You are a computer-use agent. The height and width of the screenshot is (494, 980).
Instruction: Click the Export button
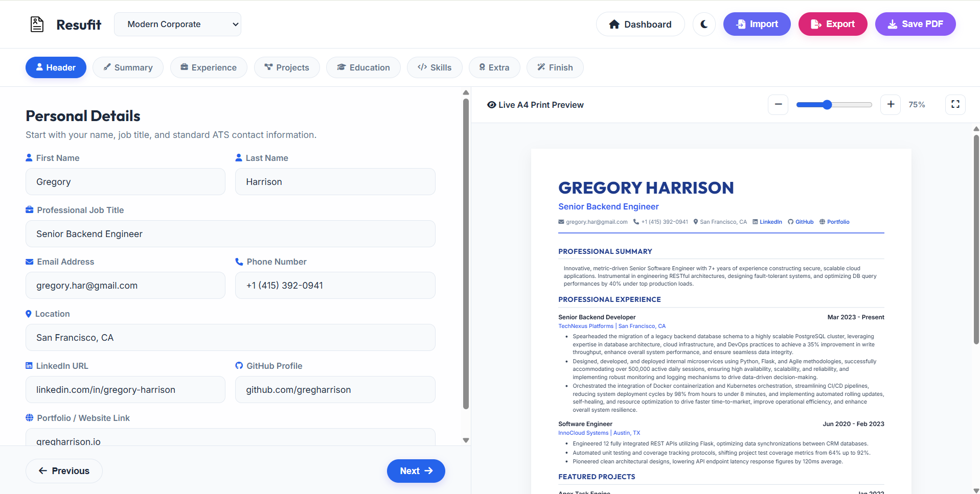833,24
